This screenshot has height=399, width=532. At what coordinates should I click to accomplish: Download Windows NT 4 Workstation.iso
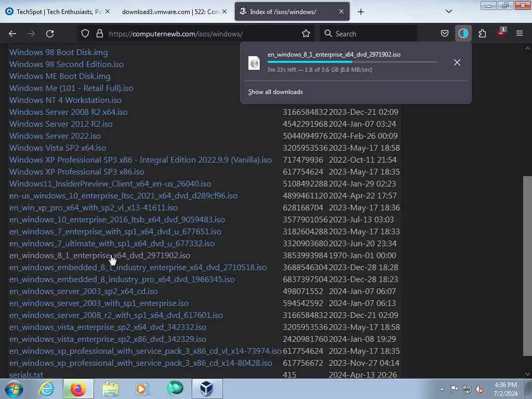pyautogui.click(x=65, y=100)
